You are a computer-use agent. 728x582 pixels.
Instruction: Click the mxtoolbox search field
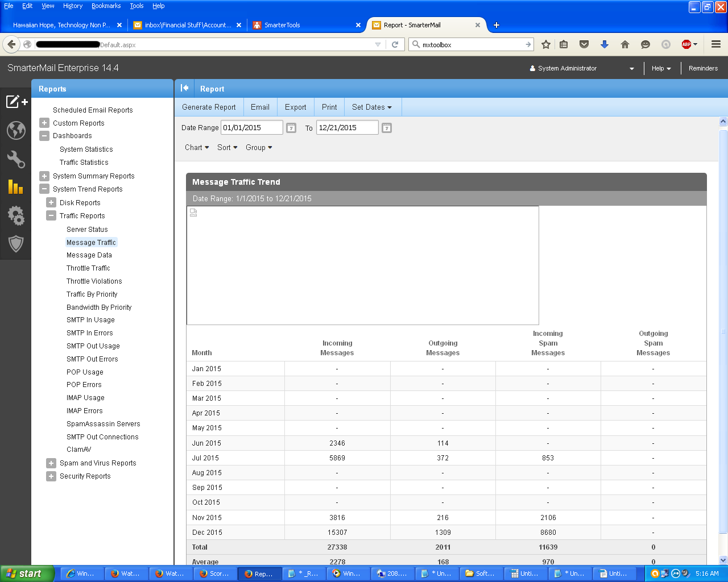(x=471, y=44)
